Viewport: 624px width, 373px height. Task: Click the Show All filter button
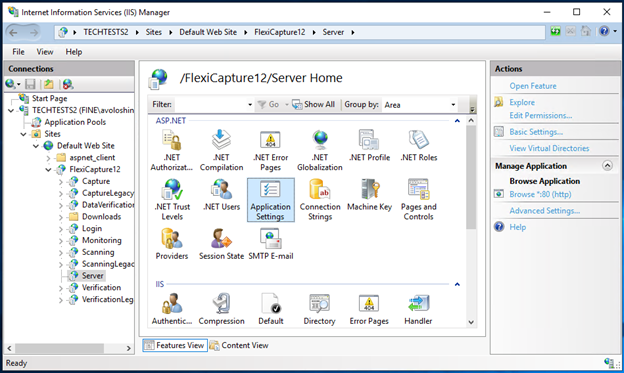coord(314,104)
